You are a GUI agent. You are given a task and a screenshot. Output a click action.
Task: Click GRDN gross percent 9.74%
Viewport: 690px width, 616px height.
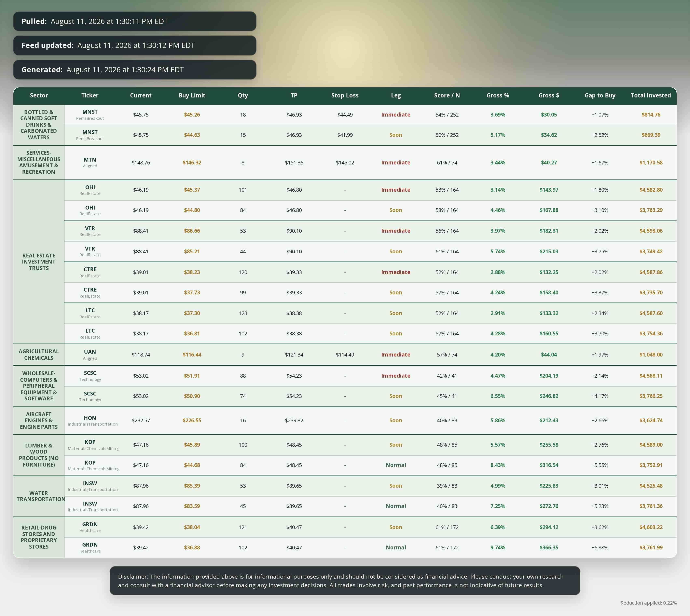498,547
